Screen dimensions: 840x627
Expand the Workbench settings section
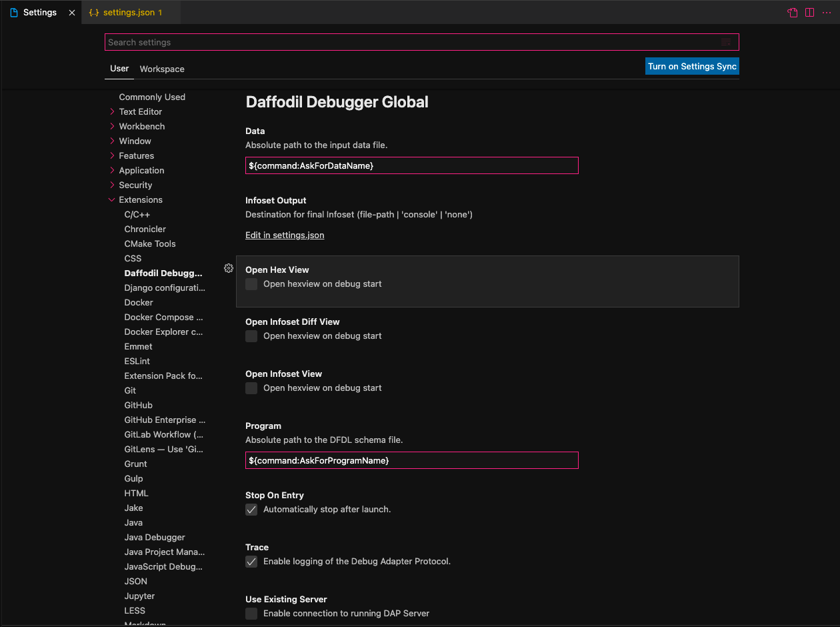click(112, 126)
